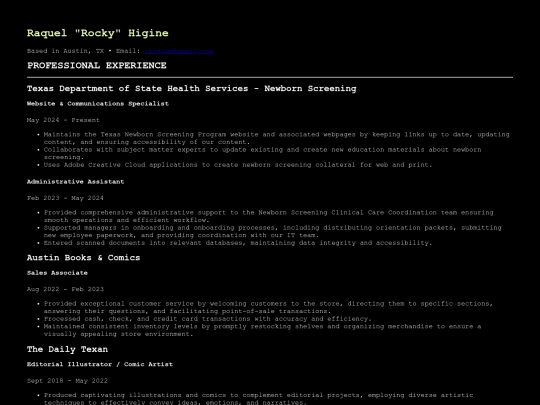
Task: Click the 'Austin Books & Comics' heading
Action: (84, 258)
